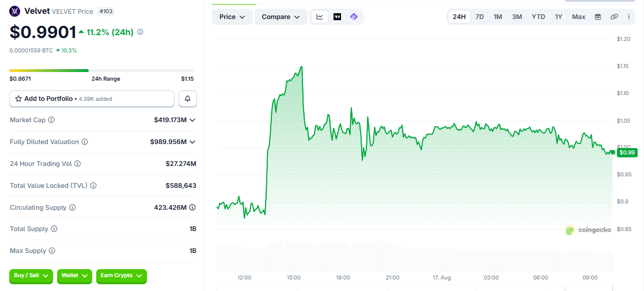
Task: Show Fully Diluted Valuation info icon
Action: [84, 142]
